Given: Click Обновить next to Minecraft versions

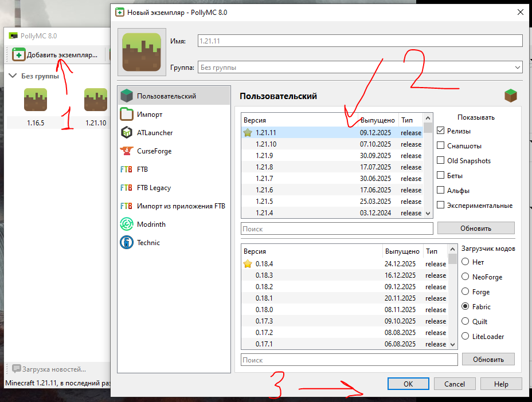Looking at the screenshot, I should click(x=476, y=228).
